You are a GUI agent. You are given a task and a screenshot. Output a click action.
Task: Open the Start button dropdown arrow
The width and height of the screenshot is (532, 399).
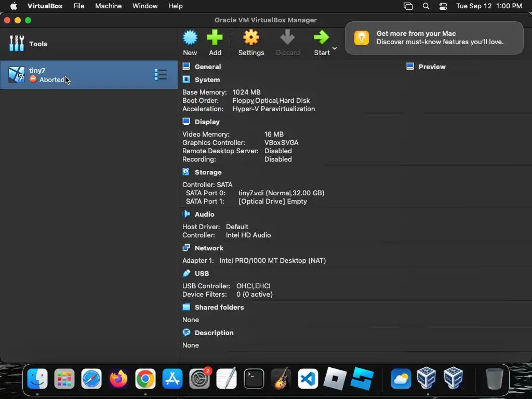(335, 48)
